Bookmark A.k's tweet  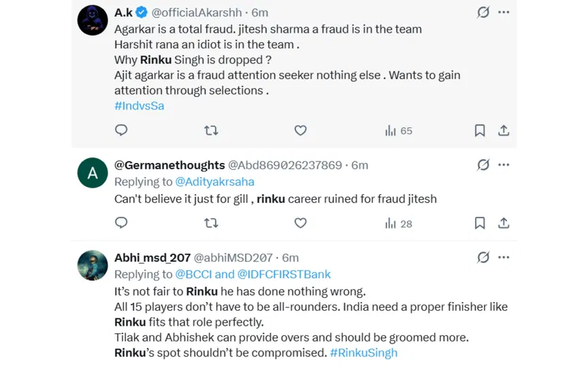point(480,130)
